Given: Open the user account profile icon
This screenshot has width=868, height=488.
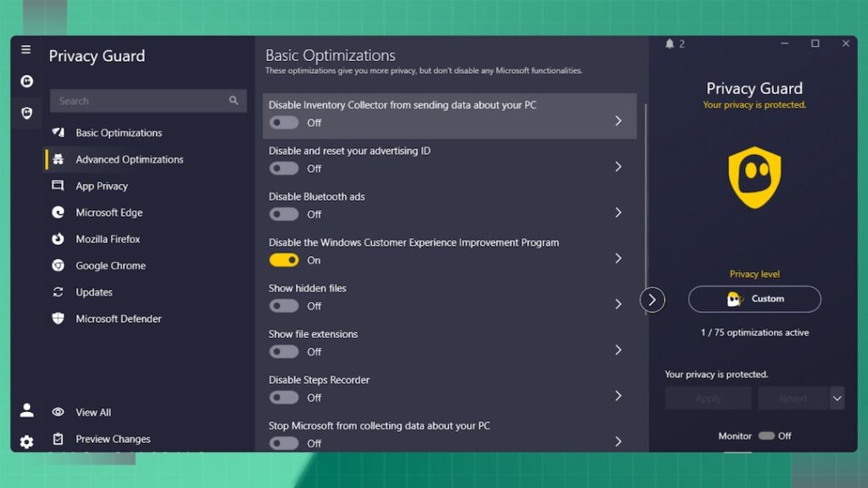Looking at the screenshot, I should (26, 411).
